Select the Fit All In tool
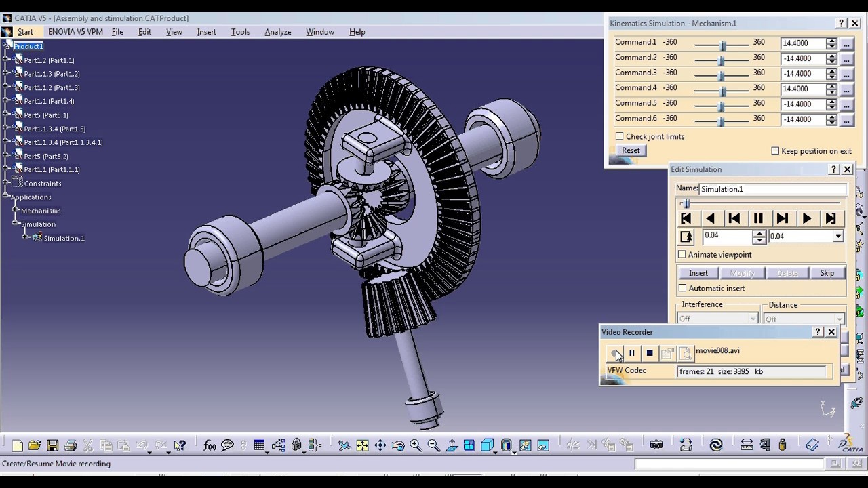Viewport: 868px width, 488px height. [x=362, y=445]
